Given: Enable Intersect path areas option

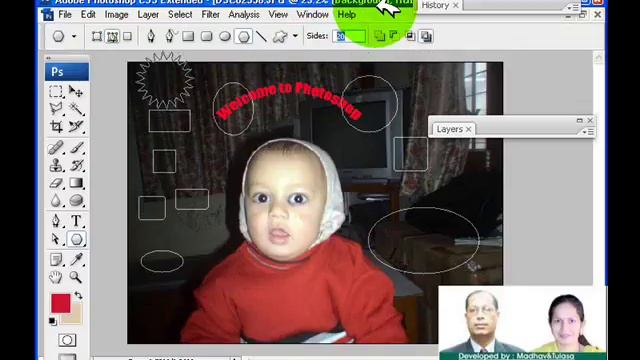Looking at the screenshot, I should 410,36.
